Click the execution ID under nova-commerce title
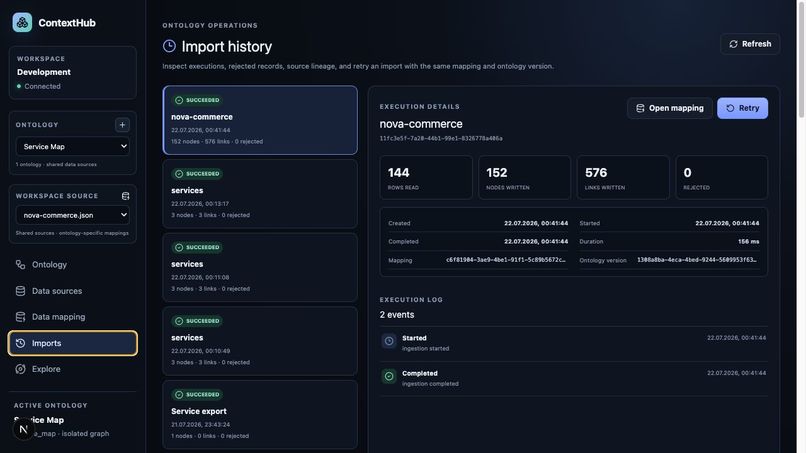The width and height of the screenshot is (806, 453). pos(441,138)
